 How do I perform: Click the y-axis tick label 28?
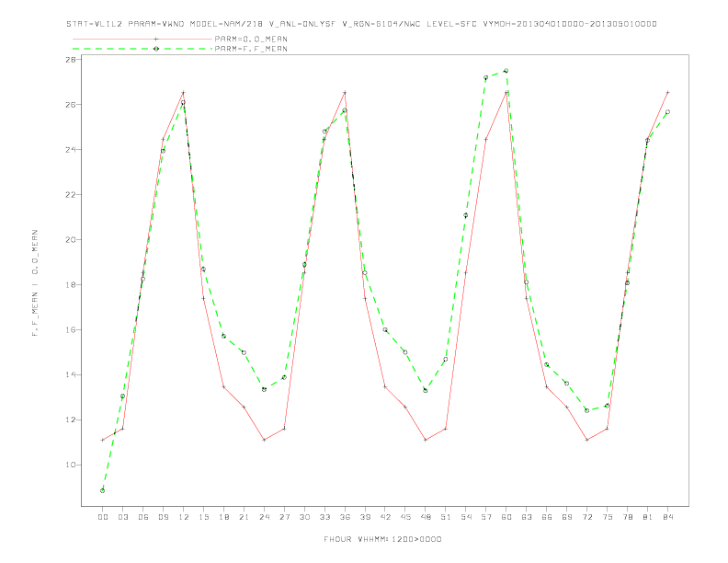click(x=71, y=60)
